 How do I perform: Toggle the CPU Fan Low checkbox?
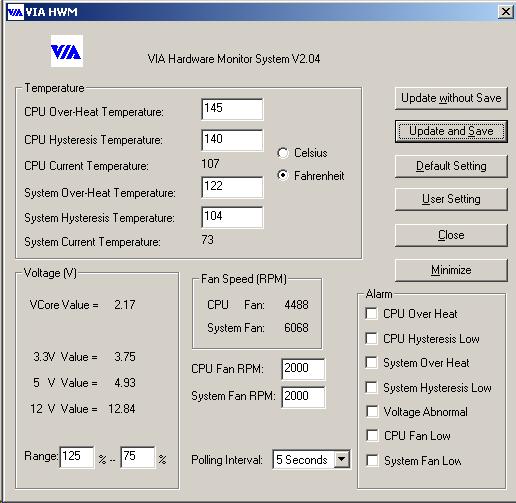[x=372, y=435]
